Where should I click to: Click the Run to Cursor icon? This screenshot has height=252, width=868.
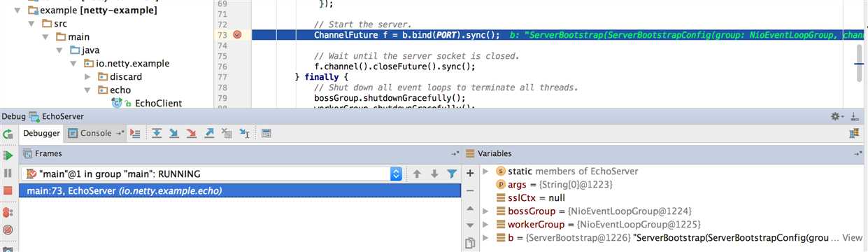[244, 133]
